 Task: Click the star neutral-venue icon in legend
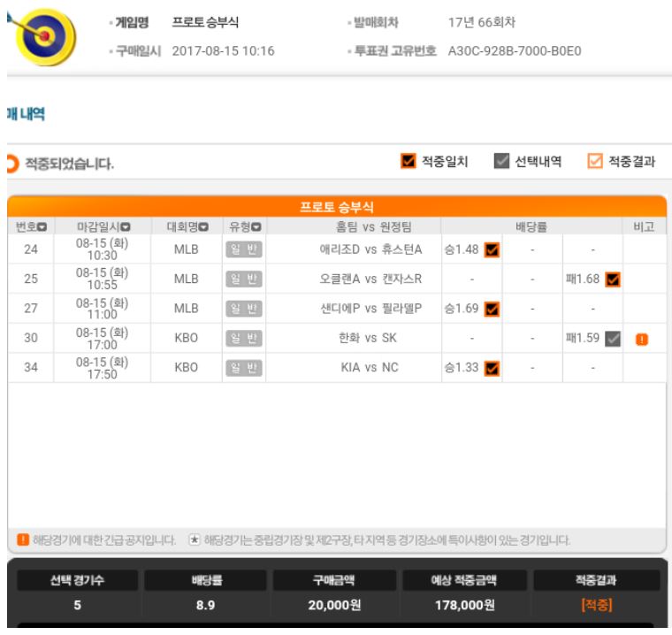(x=195, y=539)
